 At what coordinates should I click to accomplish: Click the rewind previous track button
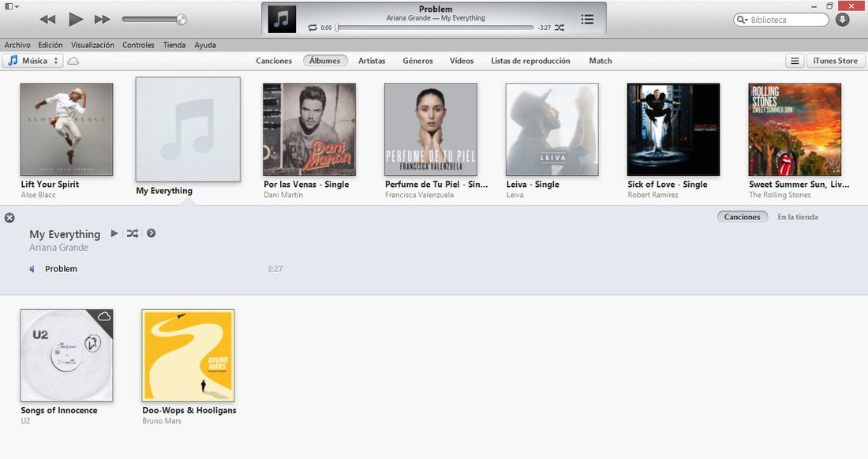[x=47, y=20]
